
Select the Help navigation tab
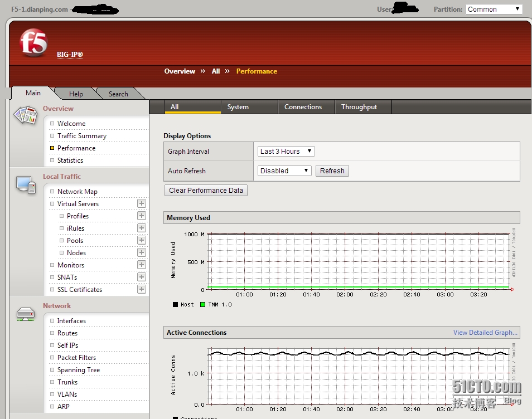tap(76, 94)
